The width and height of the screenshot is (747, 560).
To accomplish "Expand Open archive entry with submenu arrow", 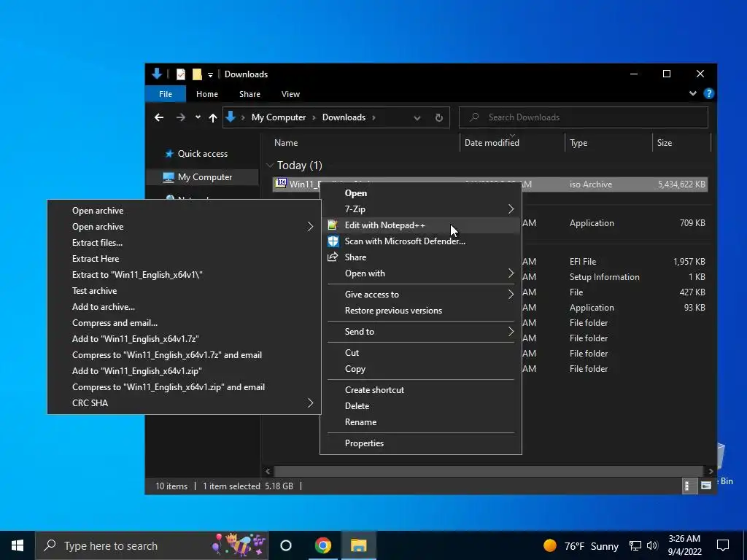I will pyautogui.click(x=310, y=227).
